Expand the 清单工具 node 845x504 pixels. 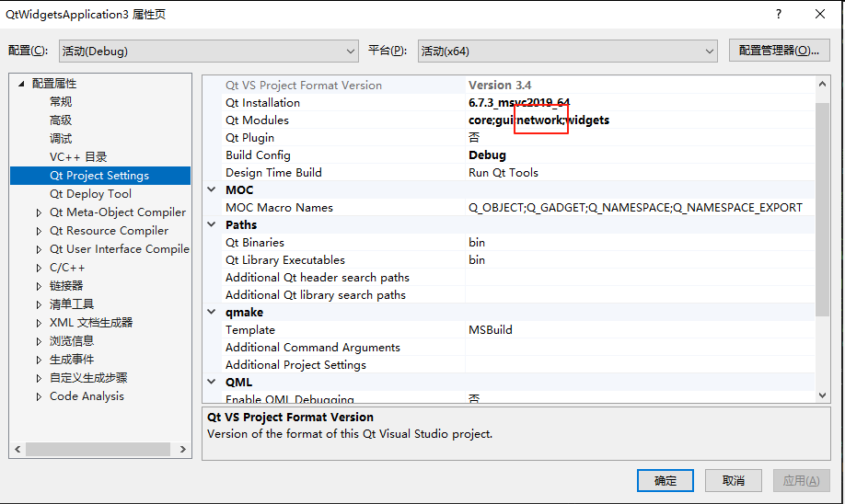coord(39,304)
